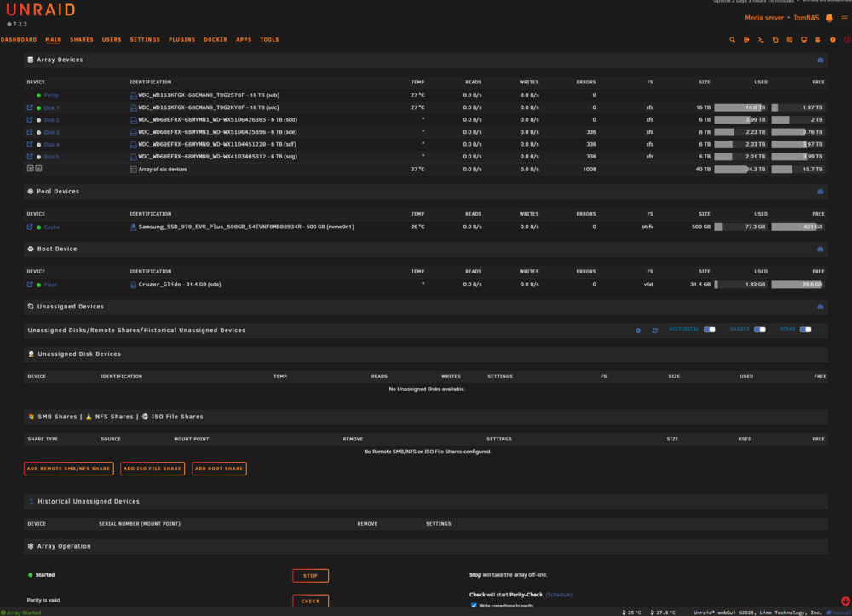Open the web terminal icon
Image resolution: width=852 pixels, height=616 pixels.
(761, 40)
